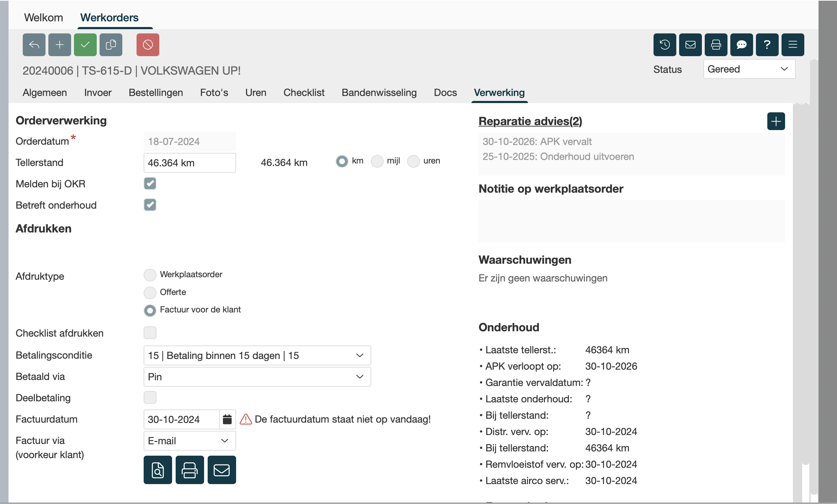837x504 pixels.
Task: Uncheck Melden bij OKR checkbox
Action: click(x=150, y=184)
